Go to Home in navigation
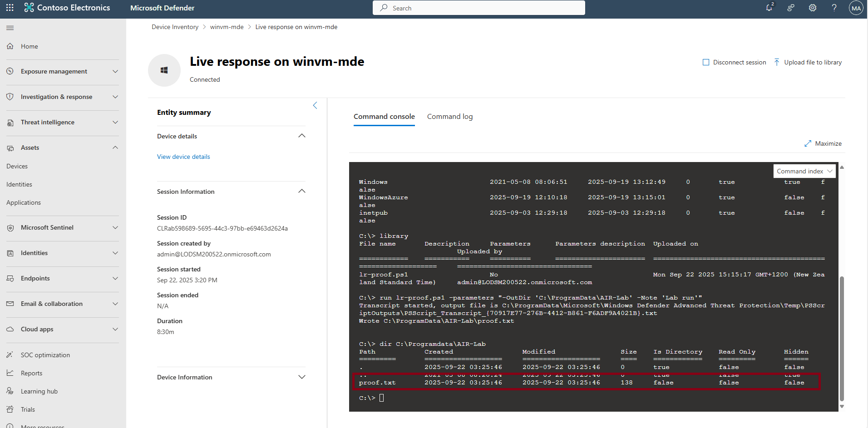This screenshot has width=868, height=428. [x=30, y=46]
